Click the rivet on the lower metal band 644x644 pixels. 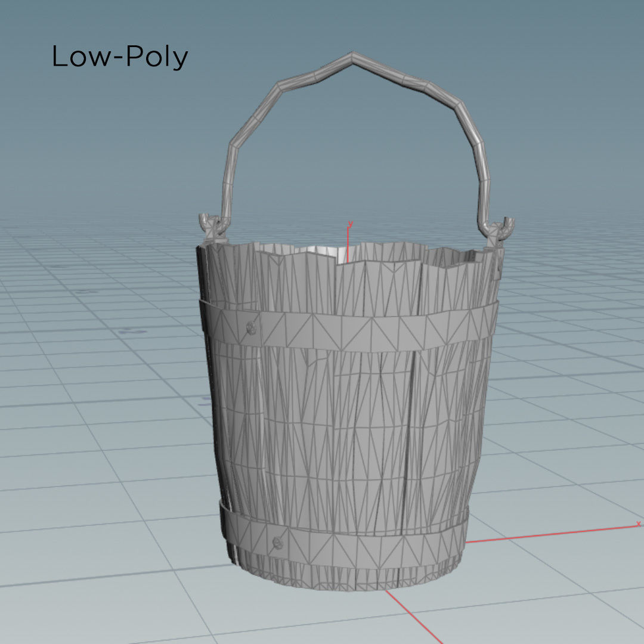(278, 543)
